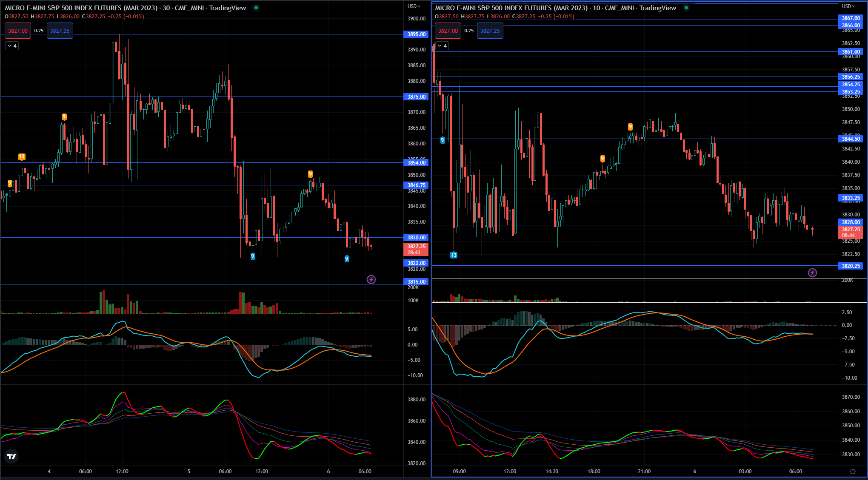Click the 3827.25 buy button on left chart

[x=60, y=31]
